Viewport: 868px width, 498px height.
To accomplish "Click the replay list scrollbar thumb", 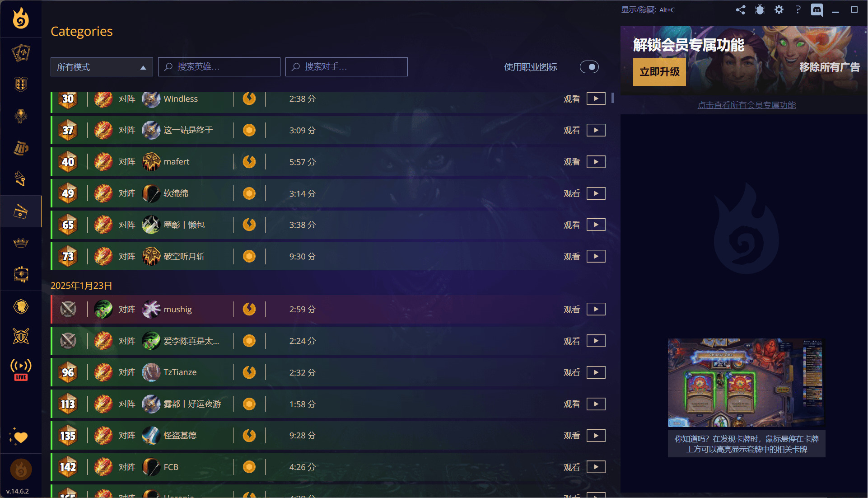I will coord(613,98).
